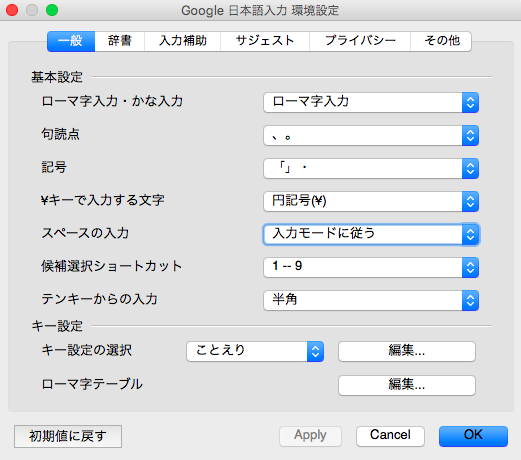
Task: Open the 候補選択ショートカット dropdown
Action: (371, 267)
